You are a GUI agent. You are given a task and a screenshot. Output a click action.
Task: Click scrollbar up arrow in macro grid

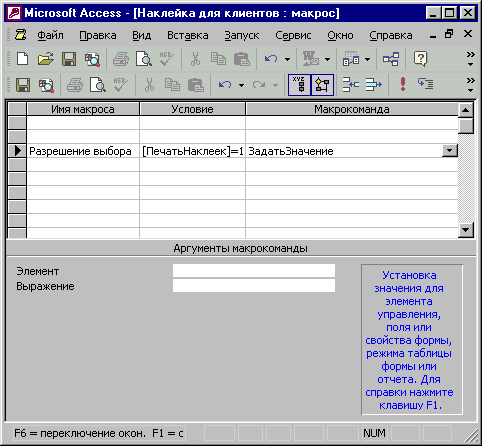466,110
